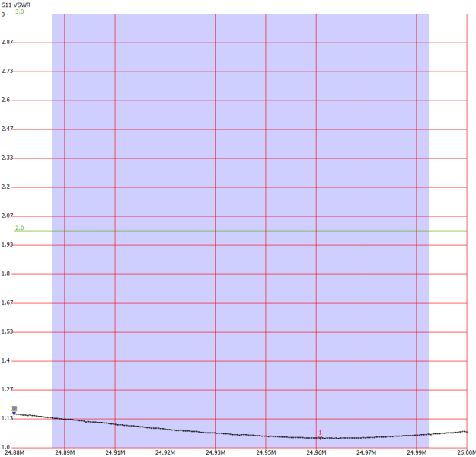Select the blue marker at sweep start
Screen dimensions: 476x457
coord(14,414)
